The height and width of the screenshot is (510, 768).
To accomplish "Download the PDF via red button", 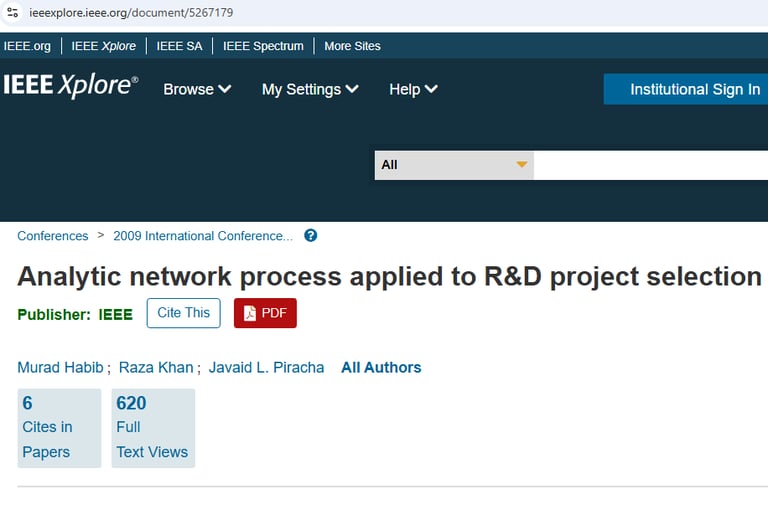I will pyautogui.click(x=265, y=313).
